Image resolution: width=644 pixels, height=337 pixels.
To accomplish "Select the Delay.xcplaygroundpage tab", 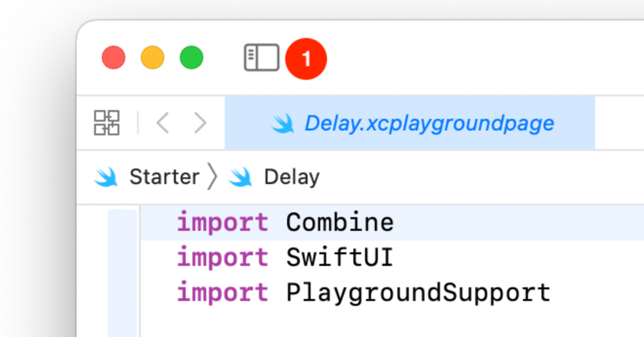I will (x=429, y=123).
